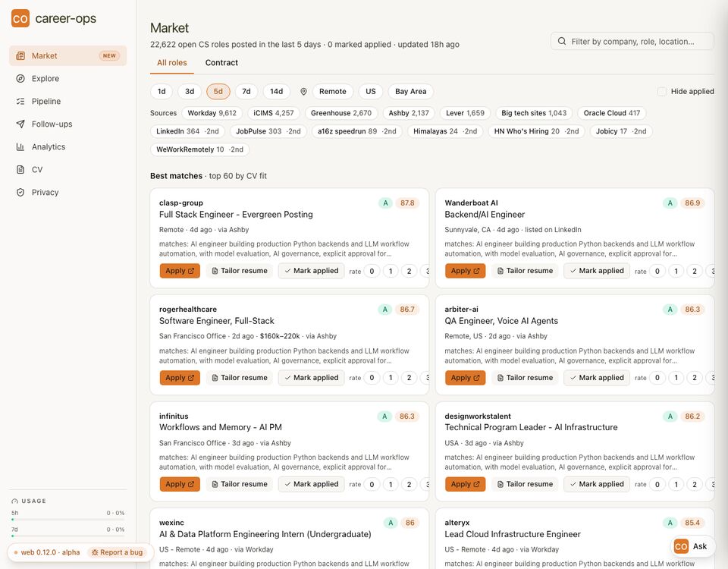
Task: Open the wexinc AI & Data Platform Intern title
Action: tap(265, 534)
